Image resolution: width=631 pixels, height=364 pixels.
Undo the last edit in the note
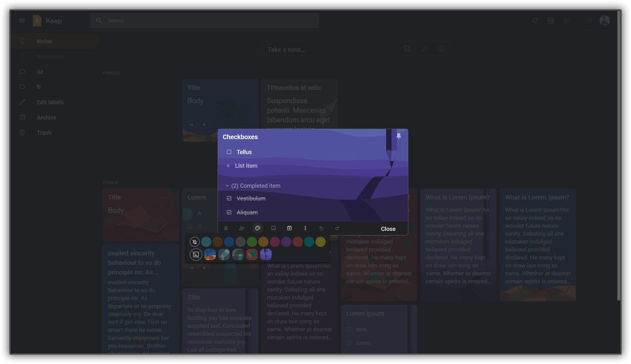coord(321,228)
